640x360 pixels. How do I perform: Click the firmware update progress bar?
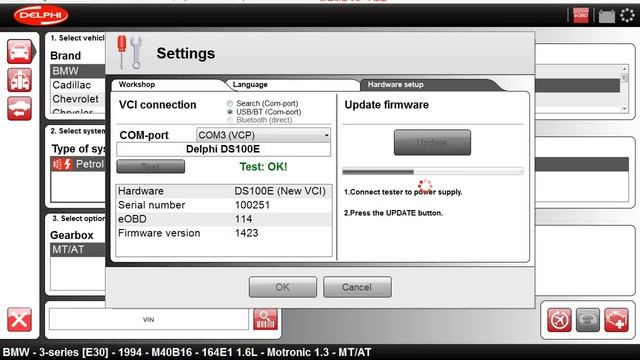(433, 171)
